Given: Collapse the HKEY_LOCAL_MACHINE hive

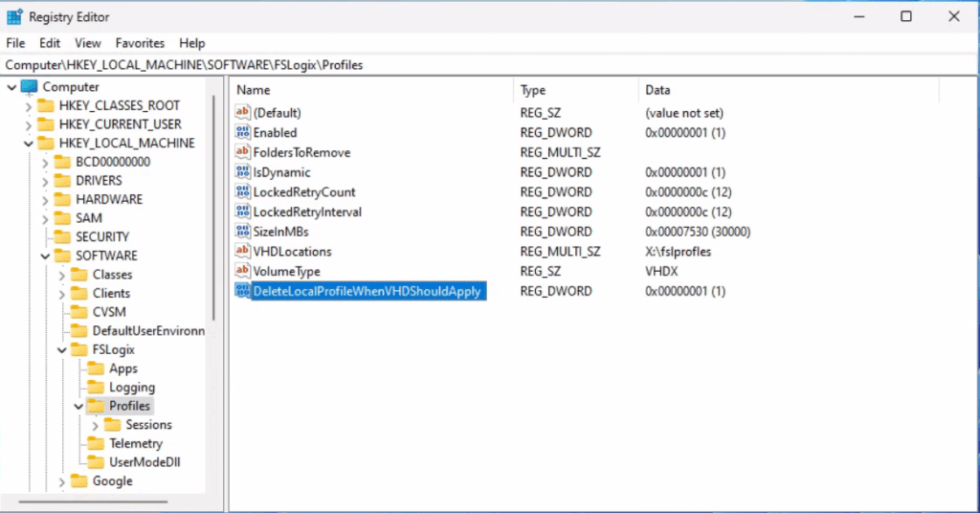Looking at the screenshot, I should click(x=28, y=144).
